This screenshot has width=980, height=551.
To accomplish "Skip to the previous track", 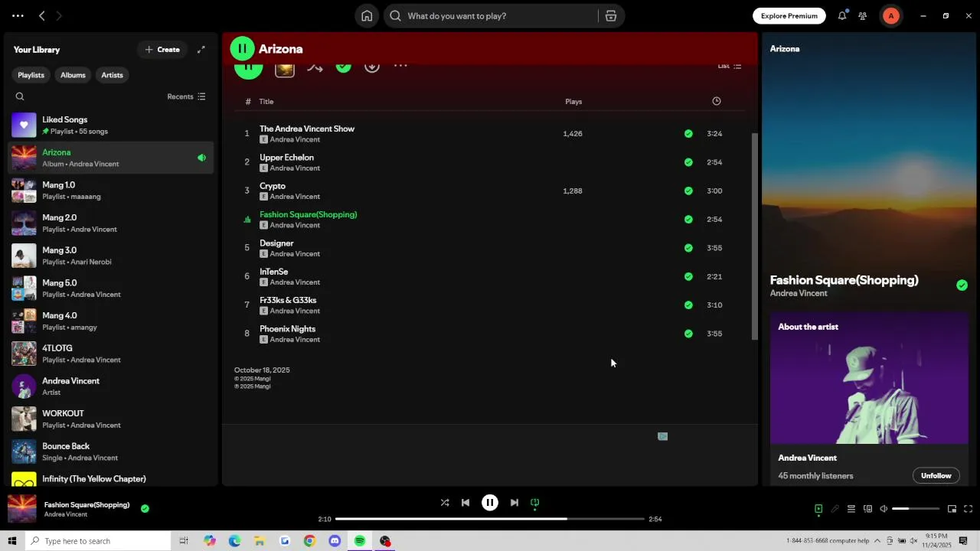I will coord(465,503).
